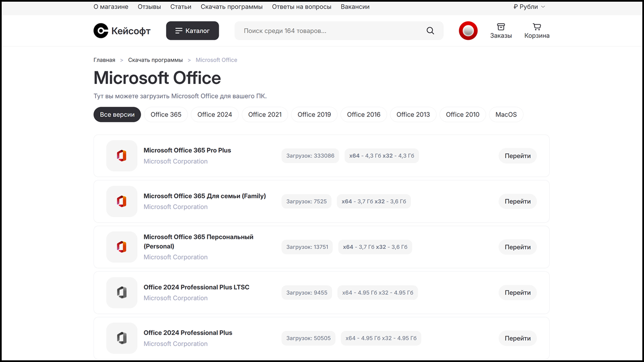Open the Рубли currency dropdown
This screenshot has width=644, height=362.
(529, 7)
